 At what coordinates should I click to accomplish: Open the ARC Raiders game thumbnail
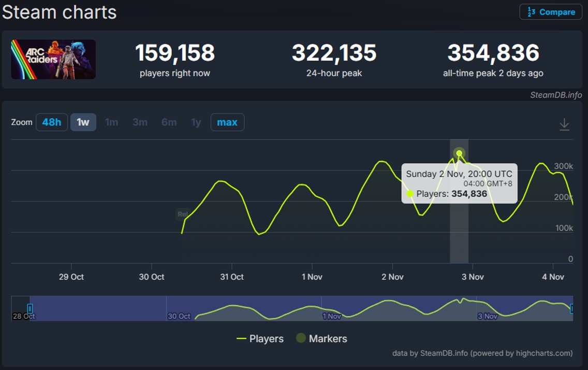click(53, 60)
